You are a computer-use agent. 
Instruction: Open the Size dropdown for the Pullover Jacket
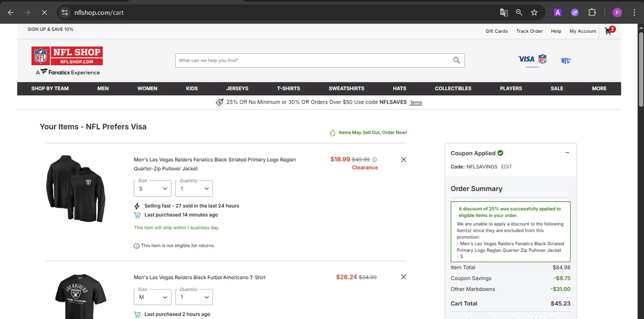pyautogui.click(x=152, y=189)
